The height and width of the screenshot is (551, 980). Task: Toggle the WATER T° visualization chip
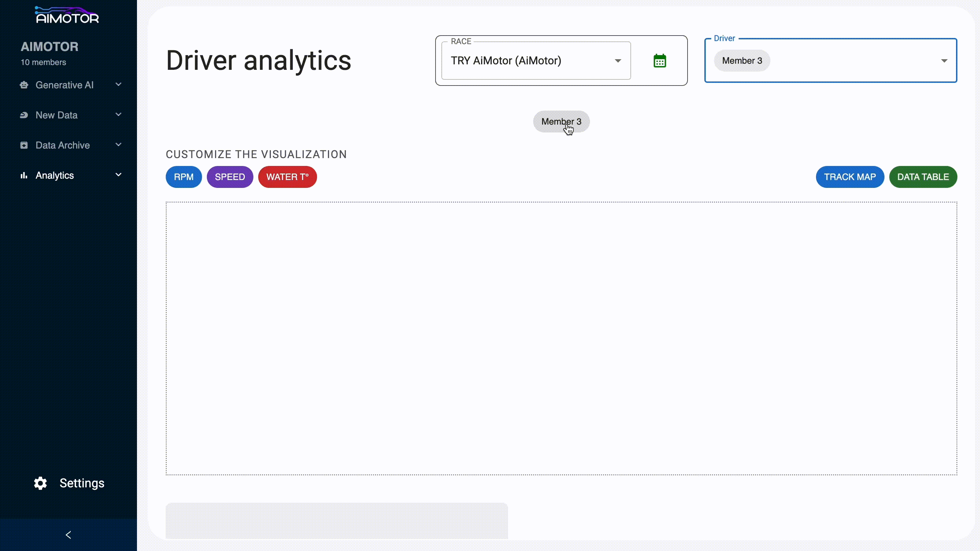287,177
